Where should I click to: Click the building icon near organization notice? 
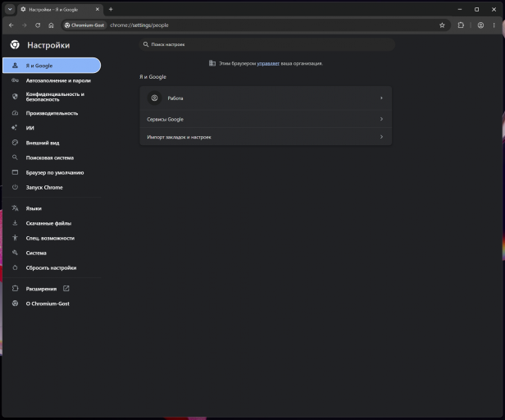pos(212,63)
